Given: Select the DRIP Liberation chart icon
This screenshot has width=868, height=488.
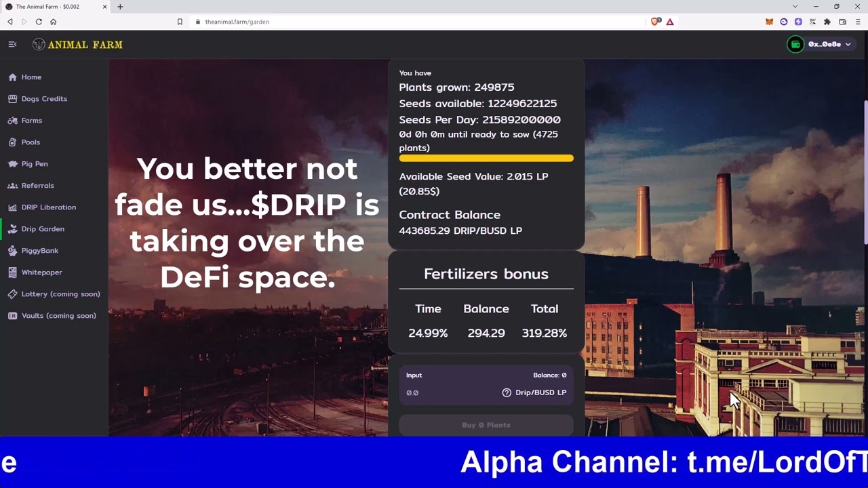Looking at the screenshot, I should click(x=12, y=207).
